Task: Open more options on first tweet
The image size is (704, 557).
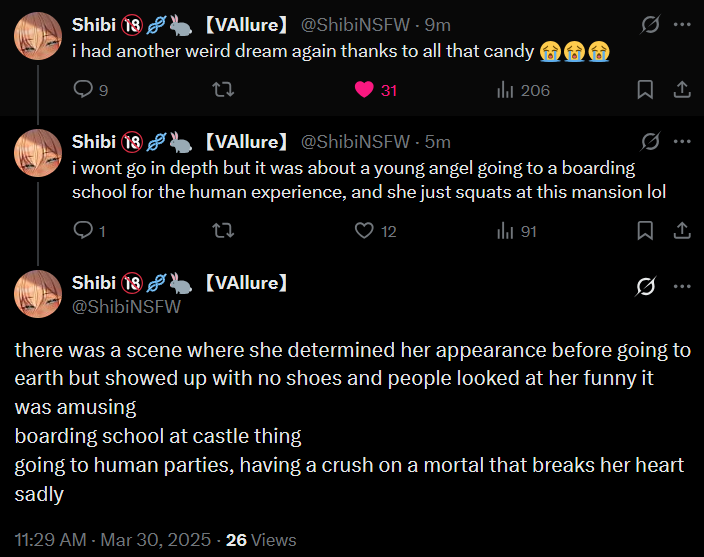Action: point(682,24)
